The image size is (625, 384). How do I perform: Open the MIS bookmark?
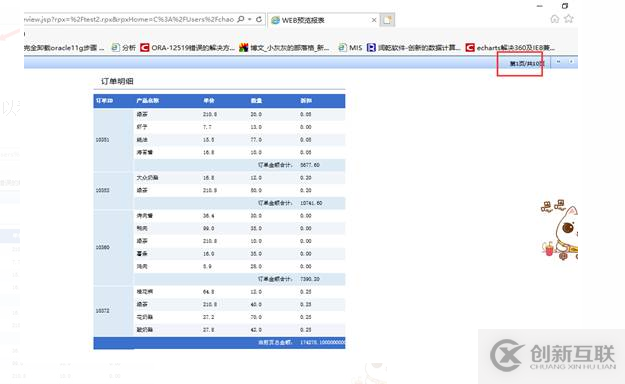(x=350, y=48)
